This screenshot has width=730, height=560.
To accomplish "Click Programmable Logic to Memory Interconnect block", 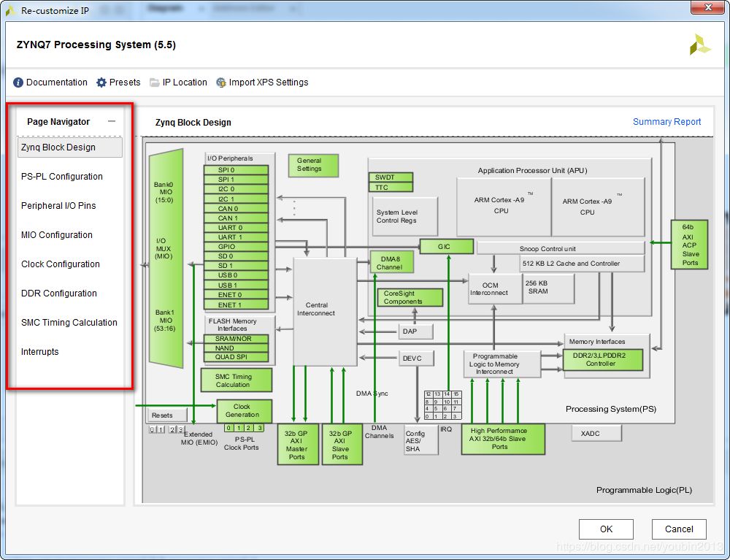I will (502, 364).
